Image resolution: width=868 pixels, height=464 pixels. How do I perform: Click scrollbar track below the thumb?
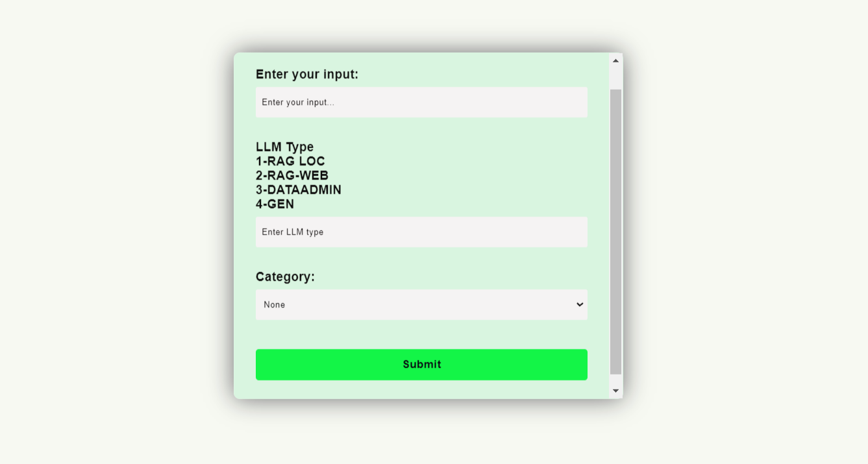[615, 380]
